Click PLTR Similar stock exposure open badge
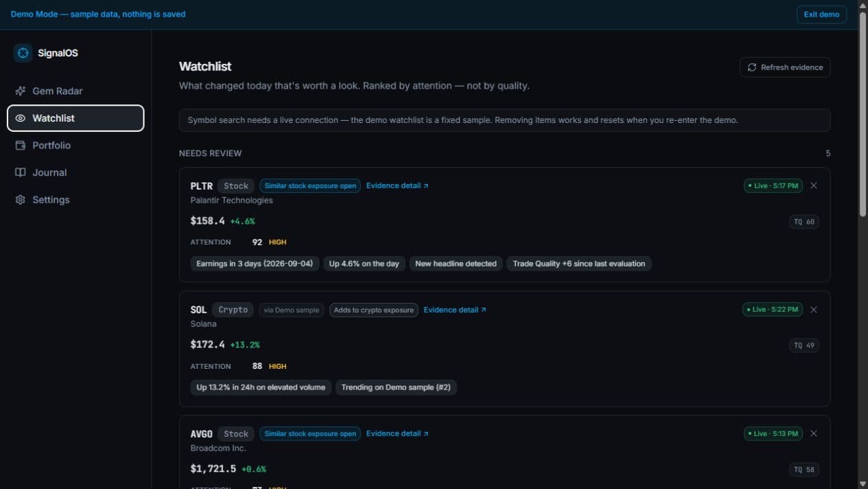 click(310, 185)
